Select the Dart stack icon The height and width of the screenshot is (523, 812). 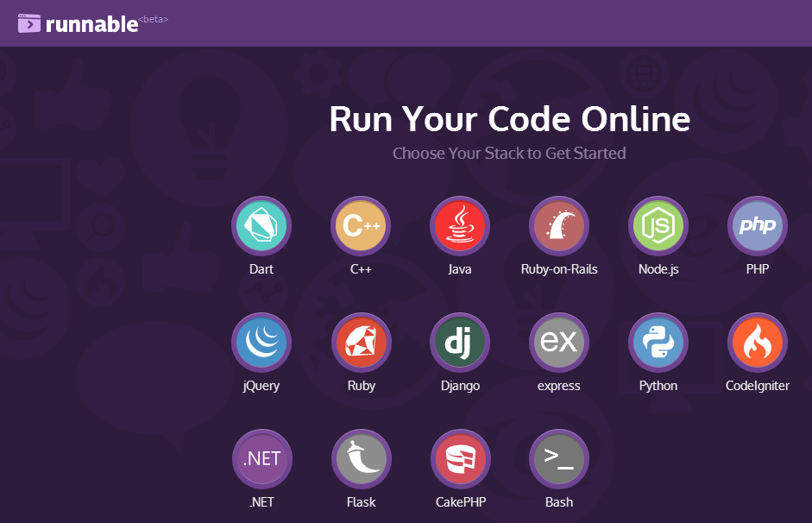click(261, 226)
